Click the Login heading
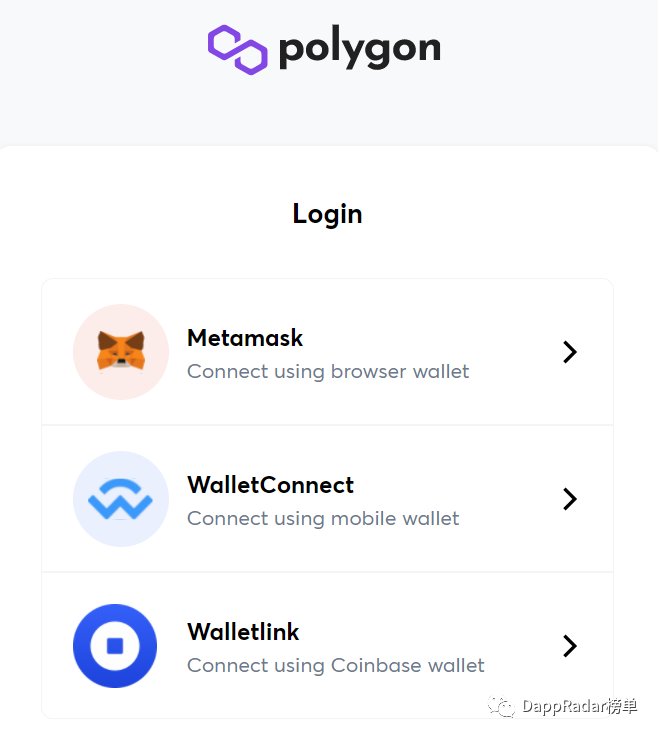Viewport: 658px width, 736px height. [328, 214]
